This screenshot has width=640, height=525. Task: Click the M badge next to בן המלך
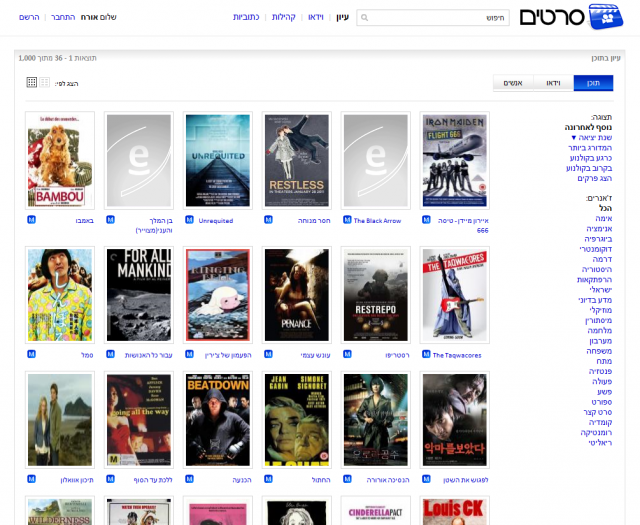click(x=110, y=220)
